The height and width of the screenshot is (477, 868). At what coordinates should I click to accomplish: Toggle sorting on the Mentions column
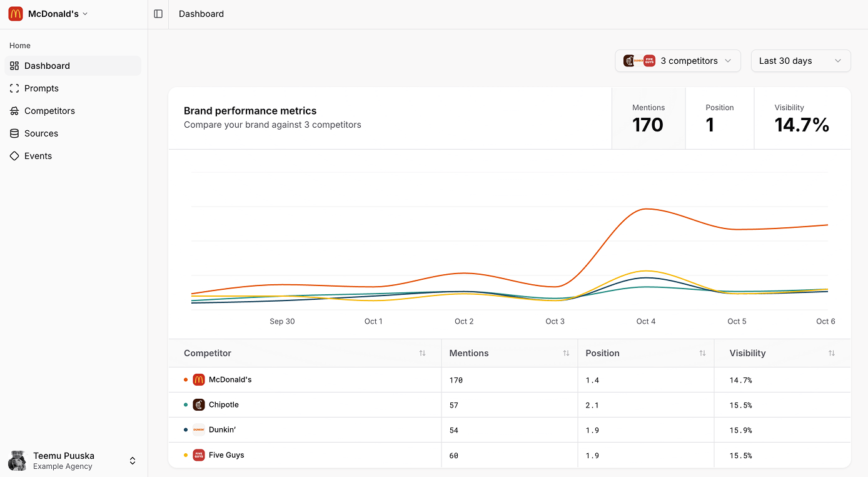[566, 352]
